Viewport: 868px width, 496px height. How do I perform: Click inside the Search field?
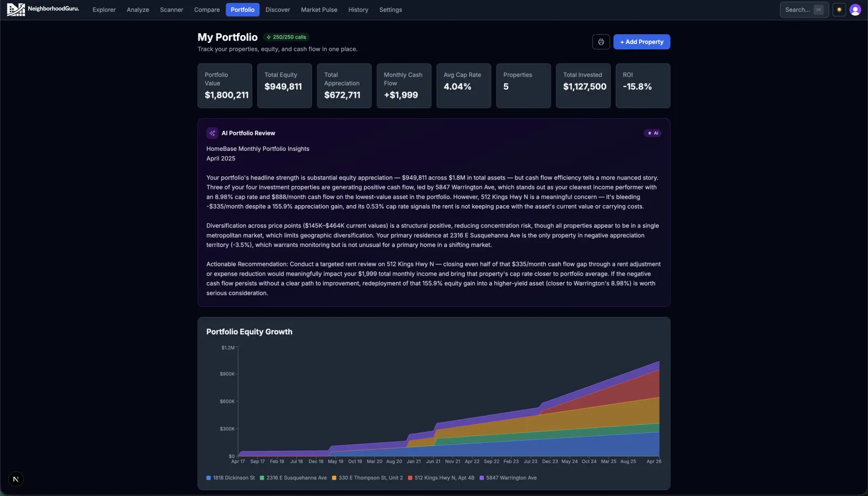pos(797,9)
